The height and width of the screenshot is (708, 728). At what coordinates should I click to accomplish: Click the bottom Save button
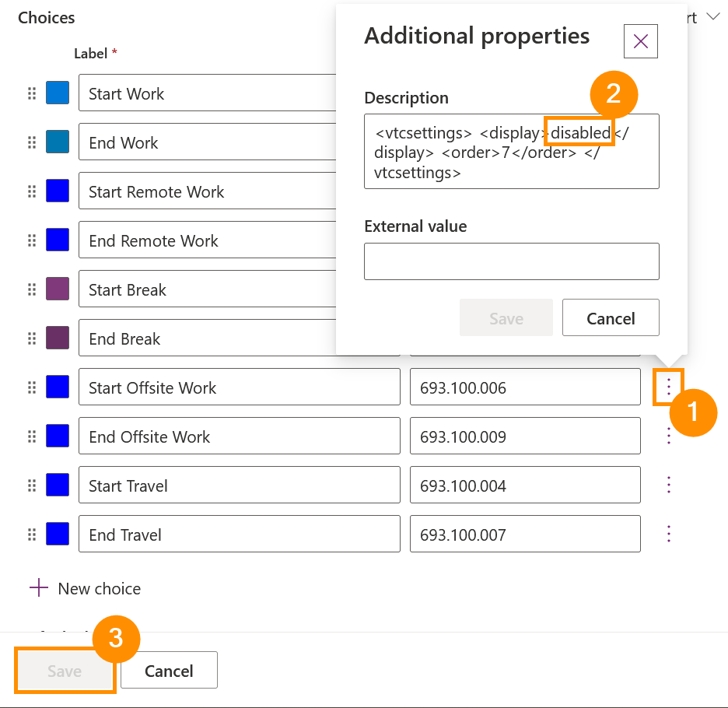[65, 671]
